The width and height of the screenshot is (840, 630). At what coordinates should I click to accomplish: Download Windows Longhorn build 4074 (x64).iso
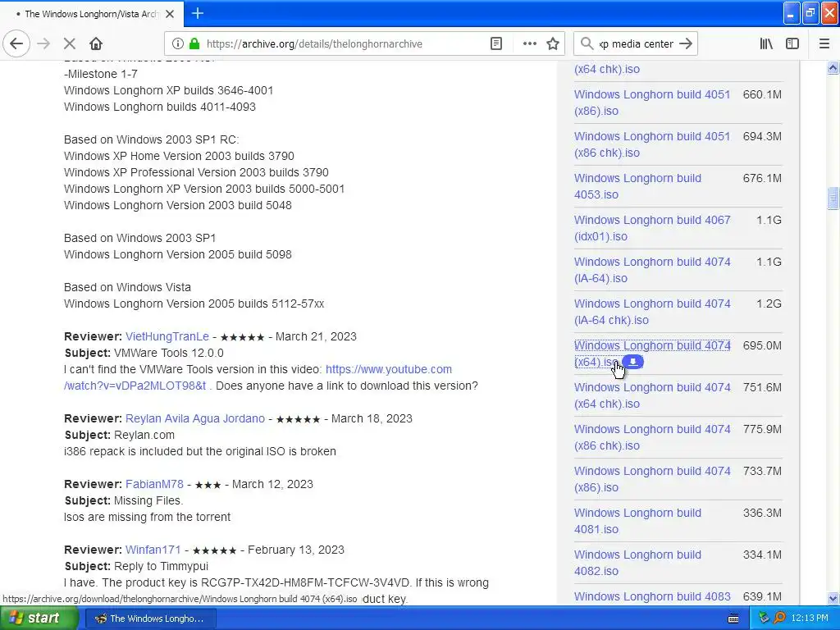tap(652, 345)
